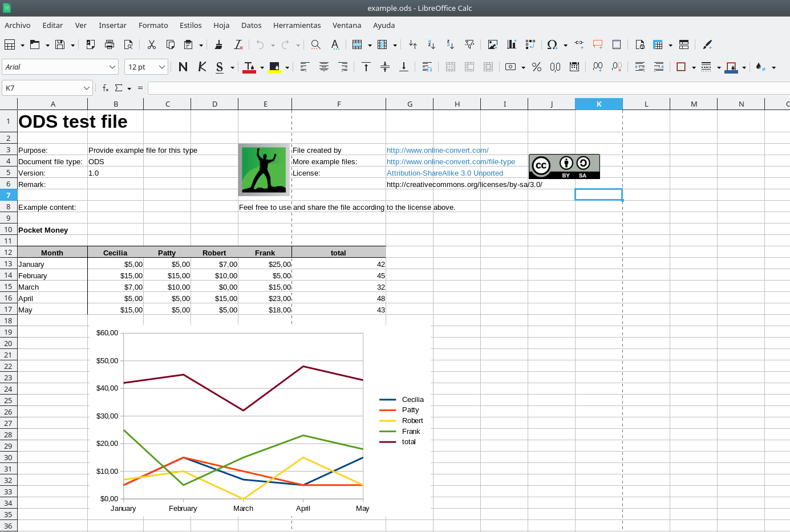790x532 pixels.
Task: Click the Clone Formatting paintbrush icon
Action: click(x=218, y=44)
